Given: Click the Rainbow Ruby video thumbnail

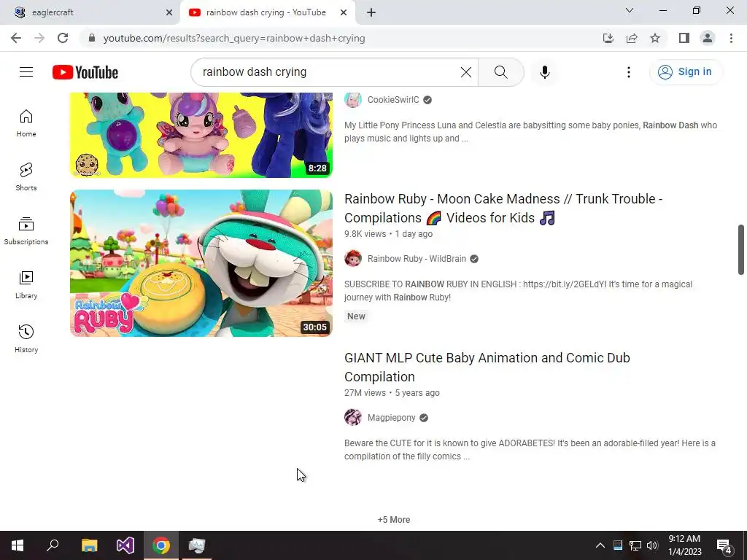Looking at the screenshot, I should pos(201,262).
